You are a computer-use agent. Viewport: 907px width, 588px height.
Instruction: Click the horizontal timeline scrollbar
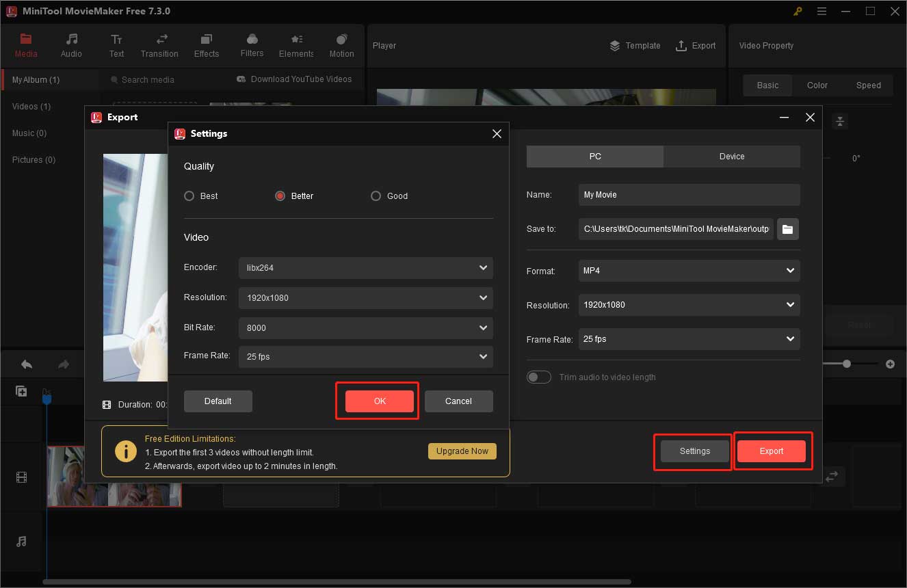[x=337, y=583]
